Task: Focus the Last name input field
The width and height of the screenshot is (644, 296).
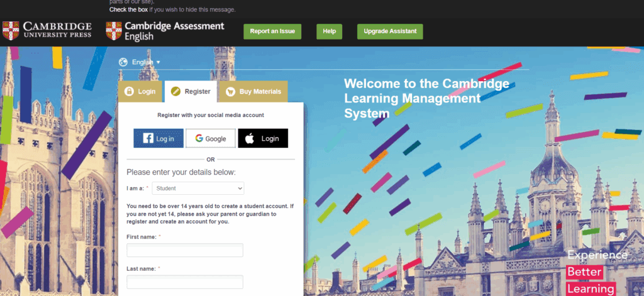Action: click(185, 282)
